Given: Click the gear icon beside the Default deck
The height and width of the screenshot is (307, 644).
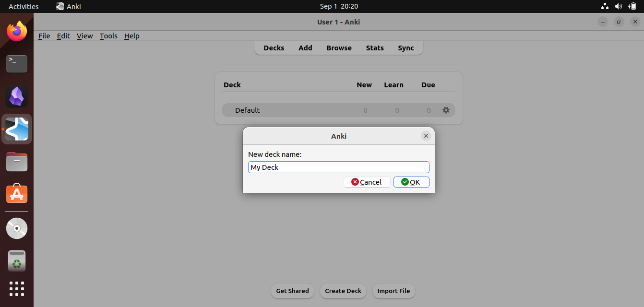Looking at the screenshot, I should [446, 110].
